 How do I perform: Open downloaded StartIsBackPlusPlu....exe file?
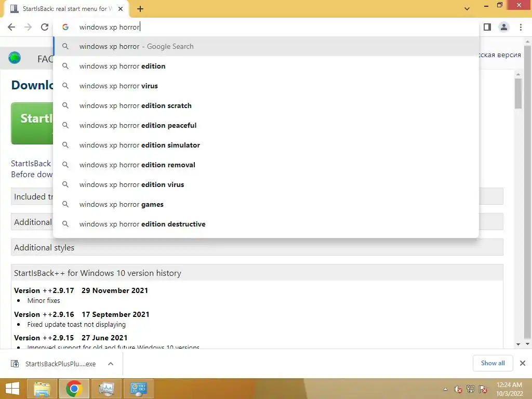click(60, 364)
